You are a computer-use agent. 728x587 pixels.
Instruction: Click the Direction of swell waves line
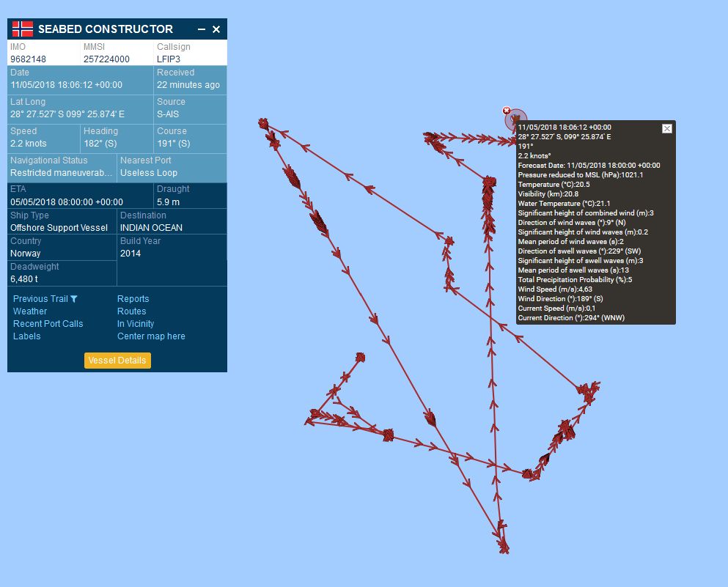[579, 251]
